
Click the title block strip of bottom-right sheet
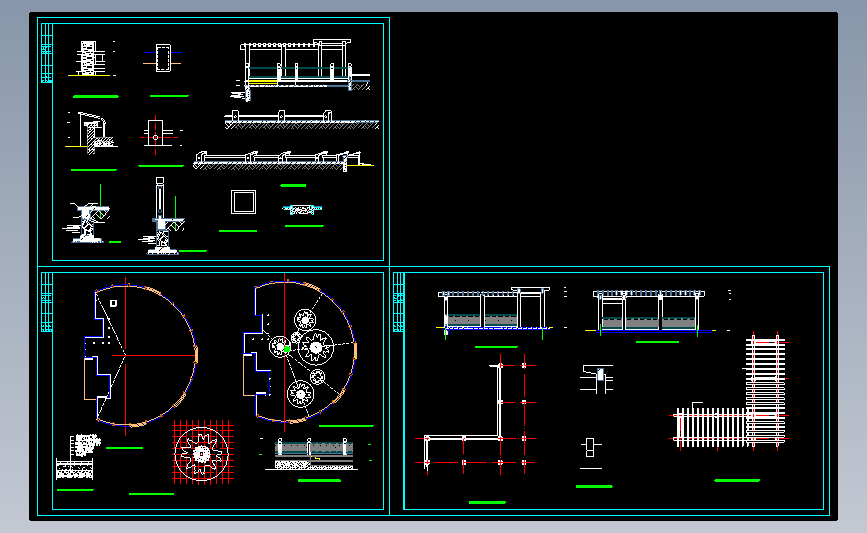pos(398,302)
